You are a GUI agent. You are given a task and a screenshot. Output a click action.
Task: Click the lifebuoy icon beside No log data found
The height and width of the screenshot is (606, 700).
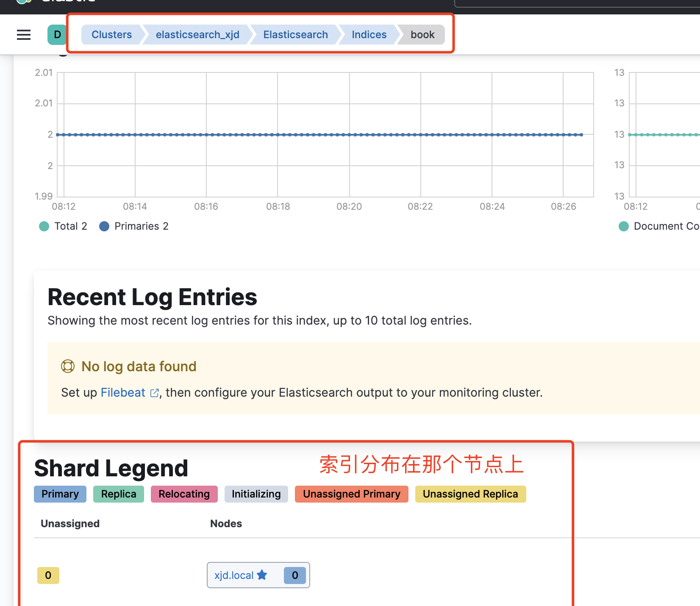68,366
